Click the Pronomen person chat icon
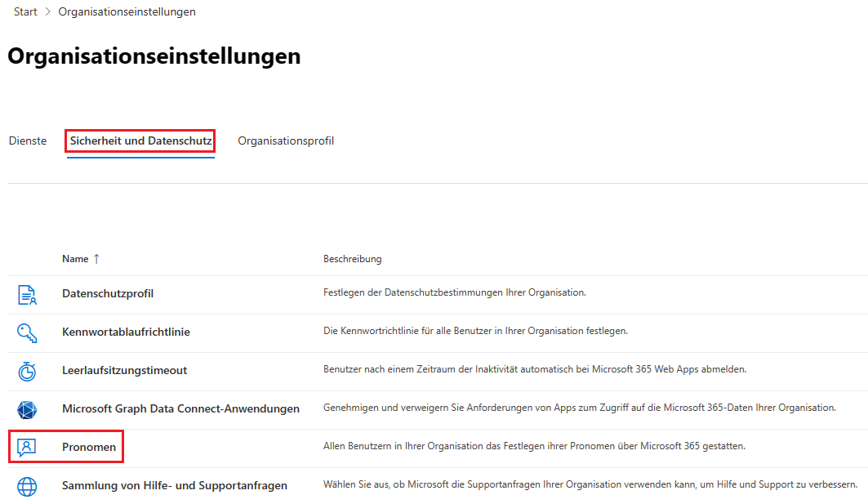Image resolution: width=868 pixels, height=504 pixels. tap(27, 448)
